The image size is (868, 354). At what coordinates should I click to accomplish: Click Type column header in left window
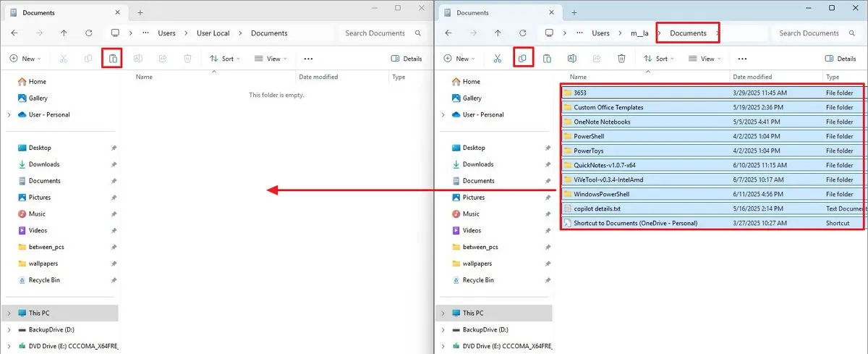[x=399, y=77]
